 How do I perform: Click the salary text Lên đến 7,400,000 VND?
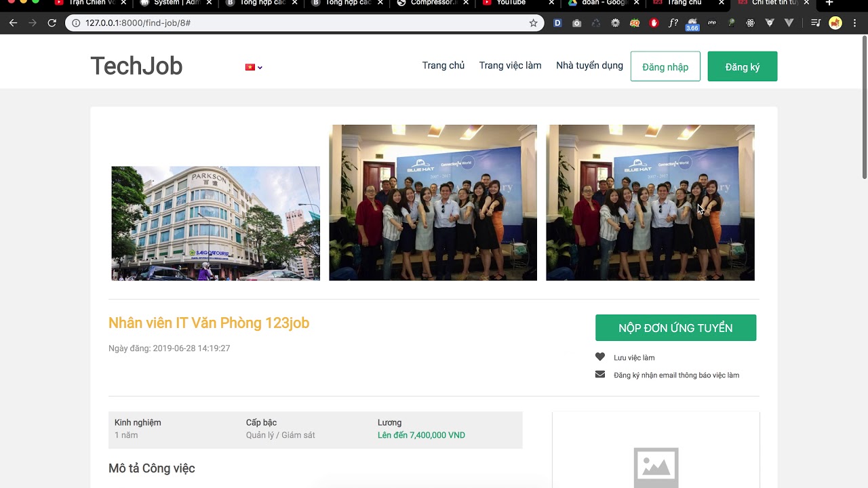[x=421, y=435]
